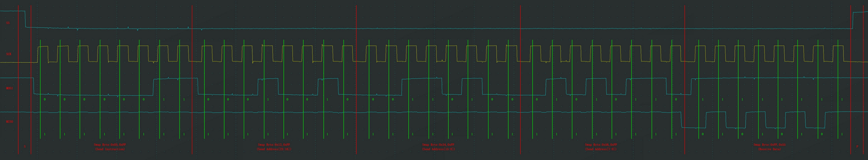This screenshot has height=160, width=868.
Task: Click red byte boundary after Send Instruction
Action: tap(192, 80)
